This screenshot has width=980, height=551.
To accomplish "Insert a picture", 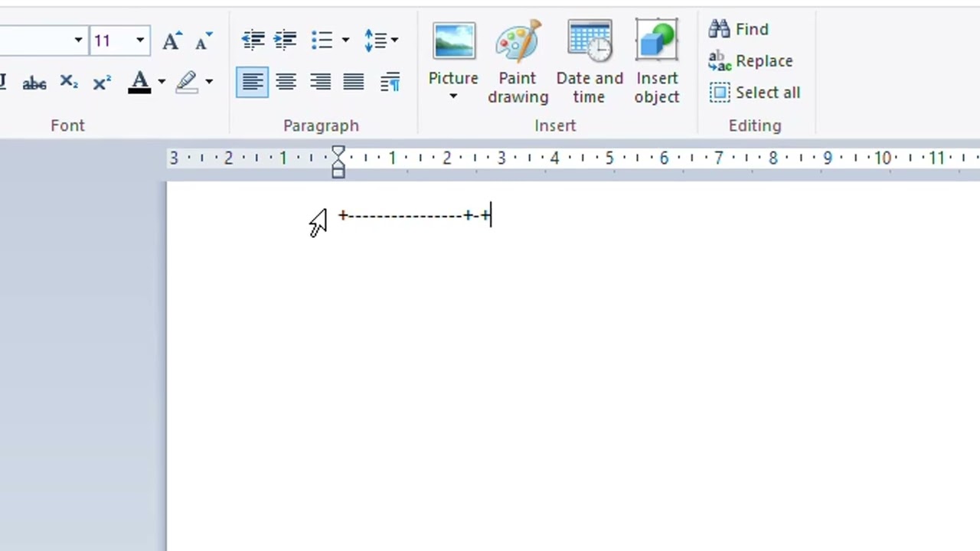I will coord(453,51).
